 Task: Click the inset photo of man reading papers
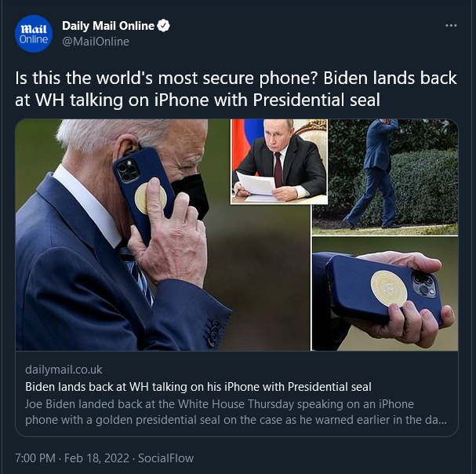[x=279, y=162]
